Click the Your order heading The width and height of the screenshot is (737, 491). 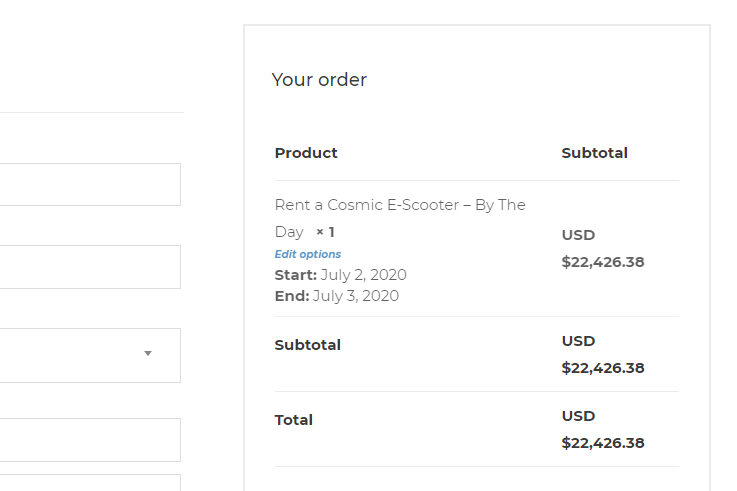click(x=319, y=80)
